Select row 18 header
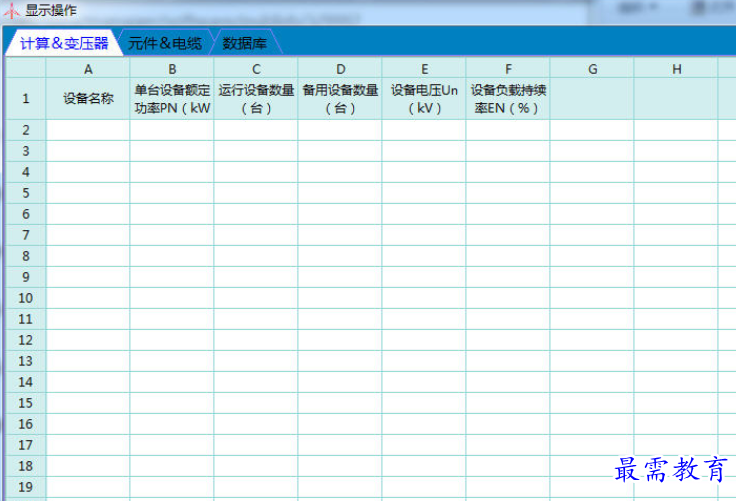The image size is (736, 501). point(26,466)
